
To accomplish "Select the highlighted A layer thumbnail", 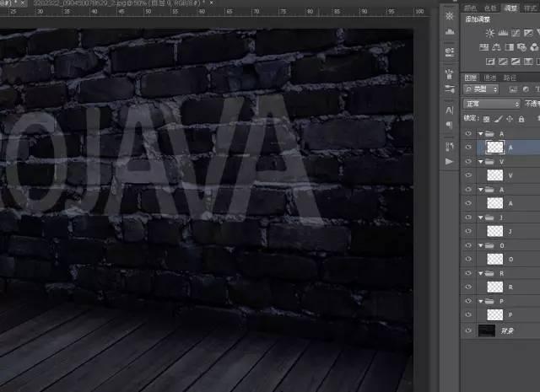I will (x=495, y=148).
